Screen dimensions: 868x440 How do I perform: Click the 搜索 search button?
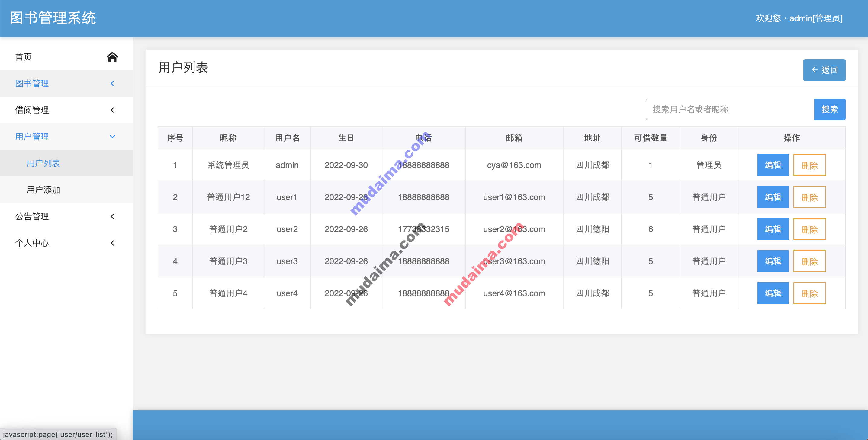tap(830, 109)
